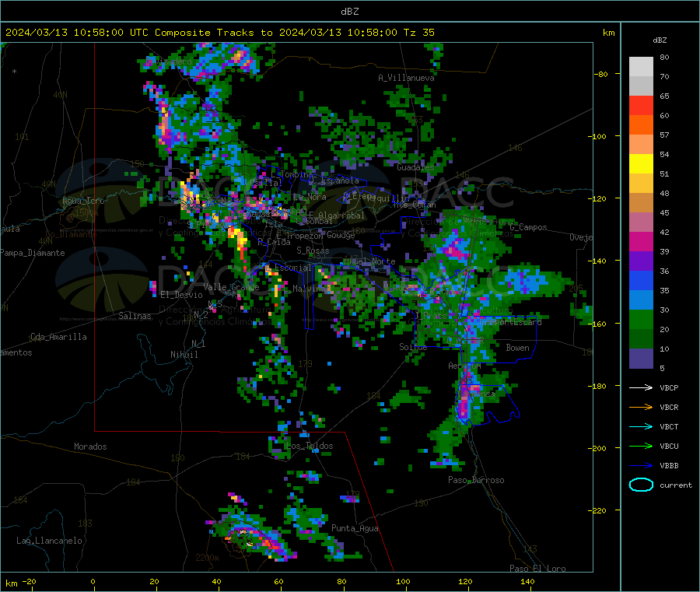The height and width of the screenshot is (592, 700).
Task: Pick the slate swatch between 10 and 5
Action: click(x=641, y=359)
